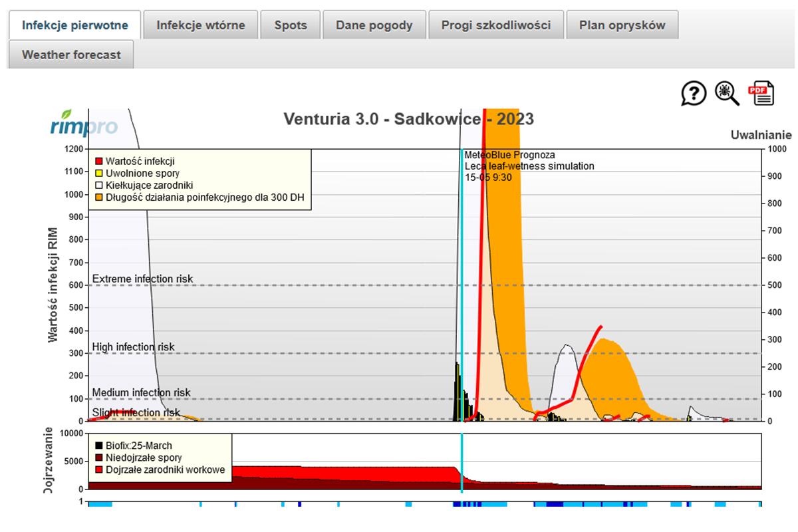This screenshot has width=798, height=532.
Task: Click the Extreme infection risk threshold label
Action: 142,279
